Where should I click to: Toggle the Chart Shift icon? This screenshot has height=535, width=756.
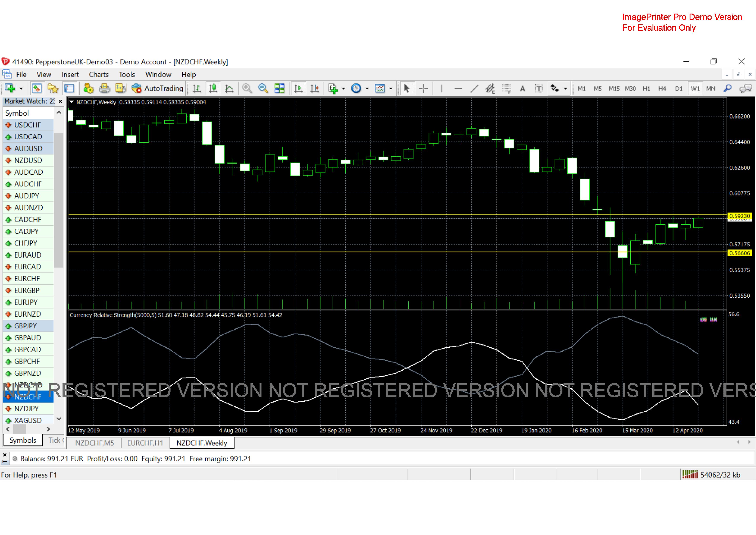tap(315, 88)
